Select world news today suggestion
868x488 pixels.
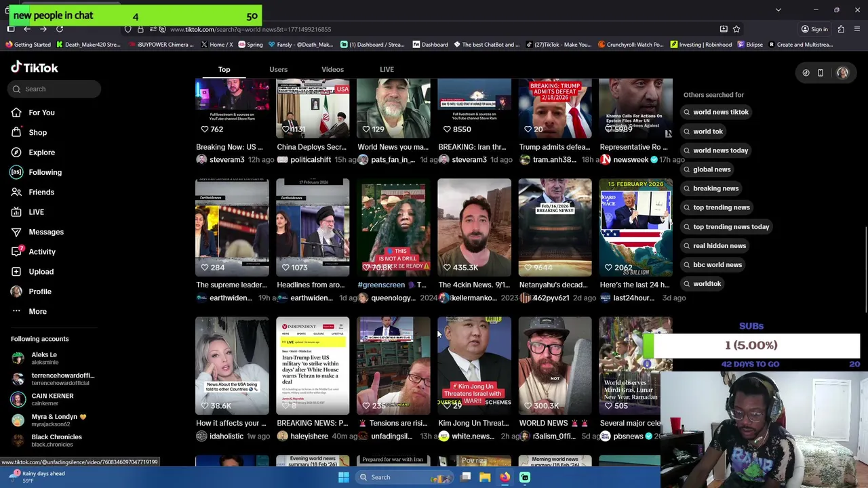click(716, 150)
